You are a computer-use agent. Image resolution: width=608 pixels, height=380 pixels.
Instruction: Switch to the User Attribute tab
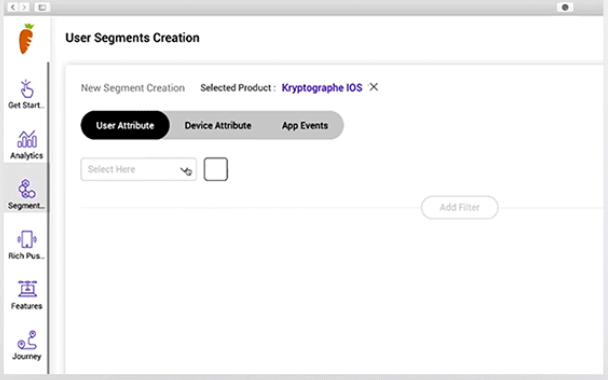[125, 125]
